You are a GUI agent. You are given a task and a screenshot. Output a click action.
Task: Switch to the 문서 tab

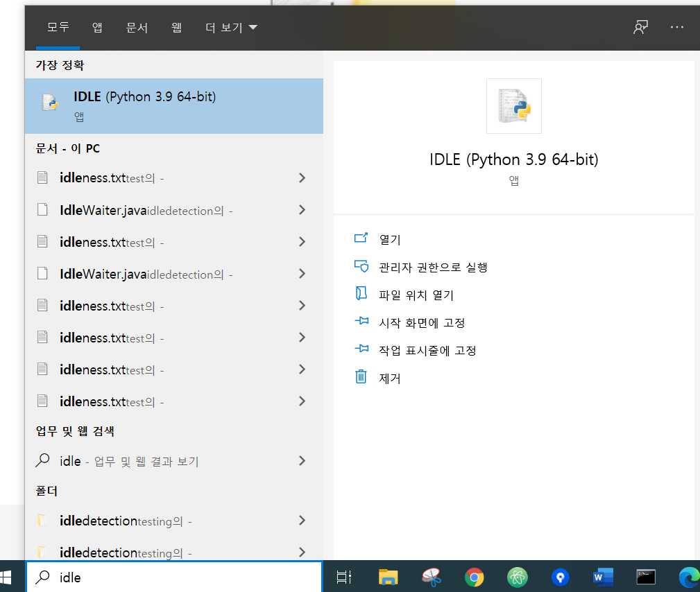[x=137, y=28]
